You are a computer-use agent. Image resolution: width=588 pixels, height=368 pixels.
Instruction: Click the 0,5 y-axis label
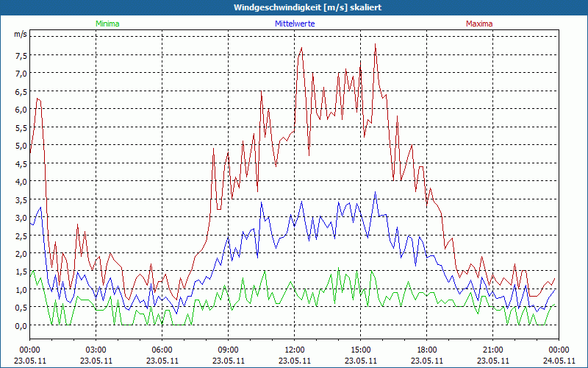click(21, 308)
